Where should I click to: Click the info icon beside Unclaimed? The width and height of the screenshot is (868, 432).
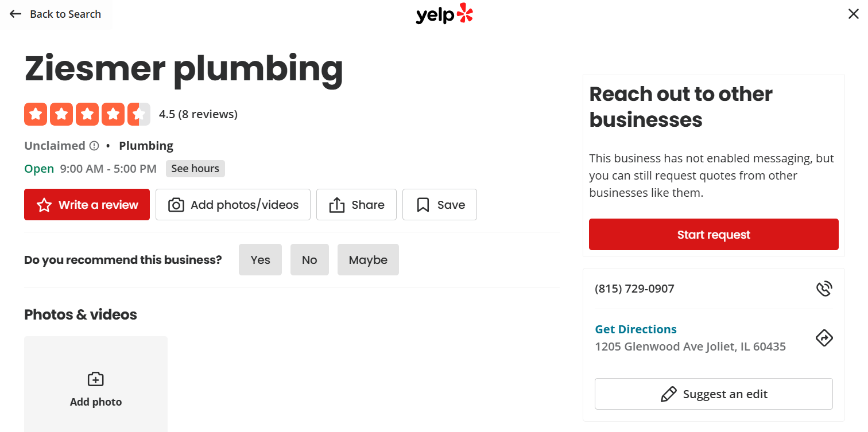click(x=94, y=146)
